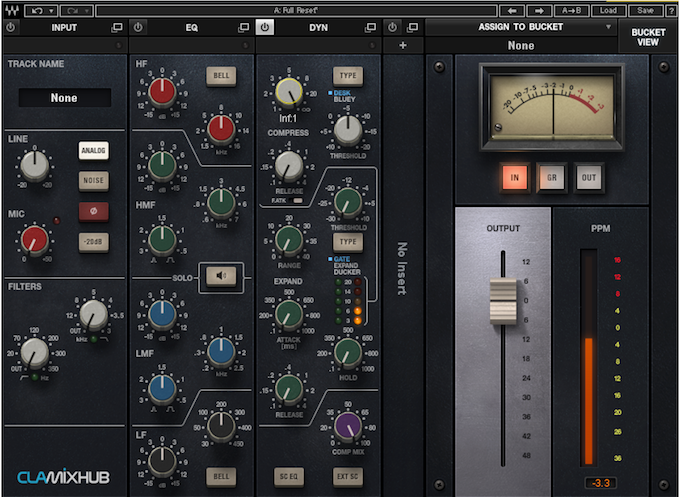Click the compressor RELEASE knob
The image size is (680, 497).
click(x=289, y=166)
